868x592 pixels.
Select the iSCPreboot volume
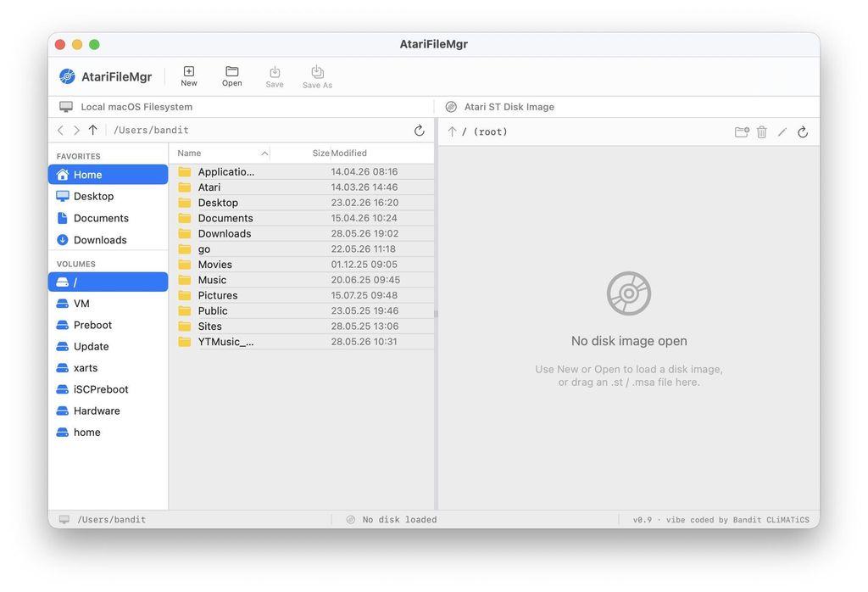coord(108,389)
